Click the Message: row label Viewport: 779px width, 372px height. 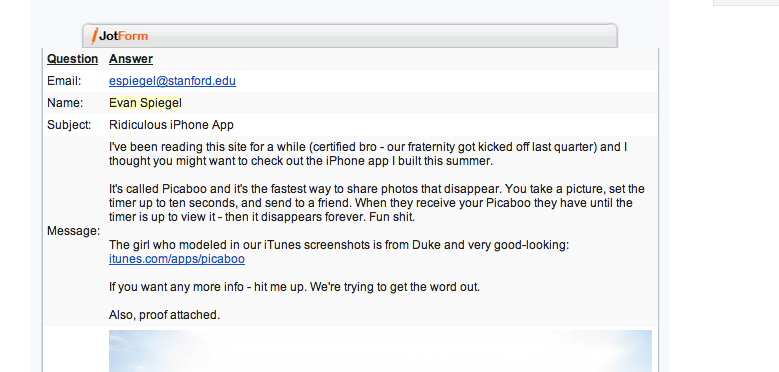click(74, 231)
